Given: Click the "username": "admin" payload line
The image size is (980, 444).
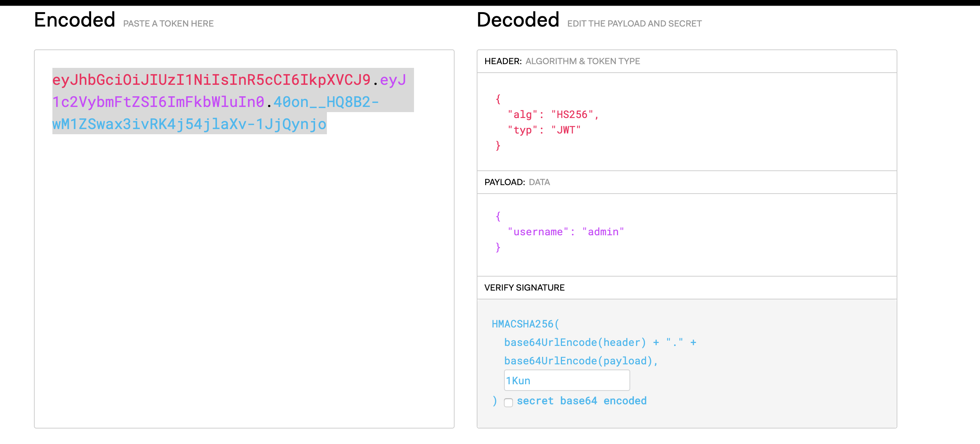Looking at the screenshot, I should click(565, 232).
